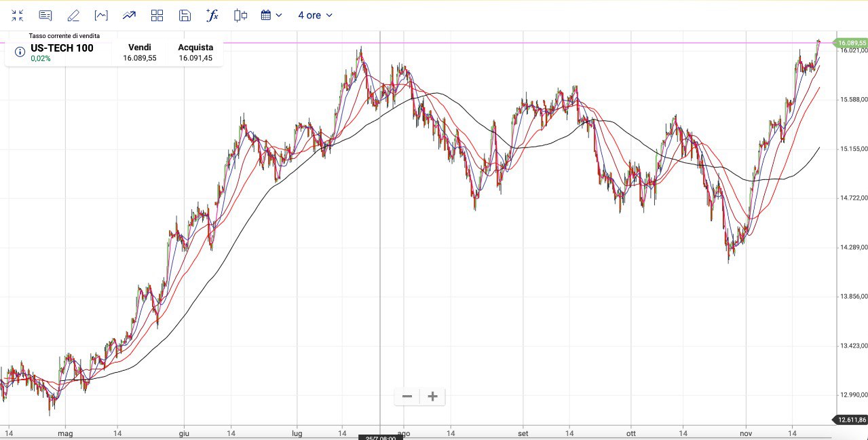
Task: Click the dark 12.611,86 price axis label
Action: coord(851,420)
